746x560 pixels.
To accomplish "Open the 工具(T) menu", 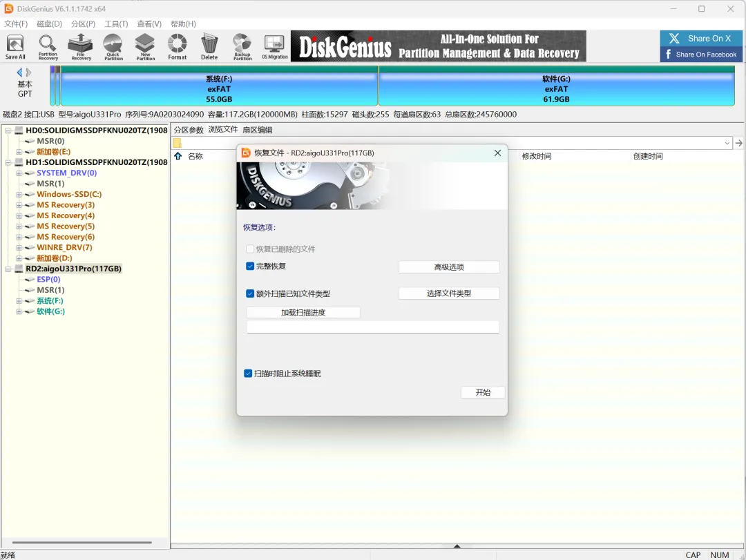I will click(116, 23).
